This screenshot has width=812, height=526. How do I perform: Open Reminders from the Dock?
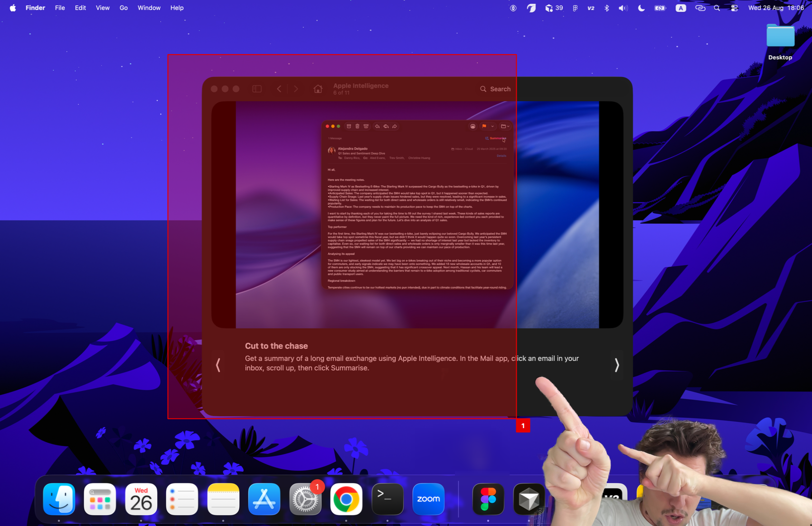coord(182,499)
